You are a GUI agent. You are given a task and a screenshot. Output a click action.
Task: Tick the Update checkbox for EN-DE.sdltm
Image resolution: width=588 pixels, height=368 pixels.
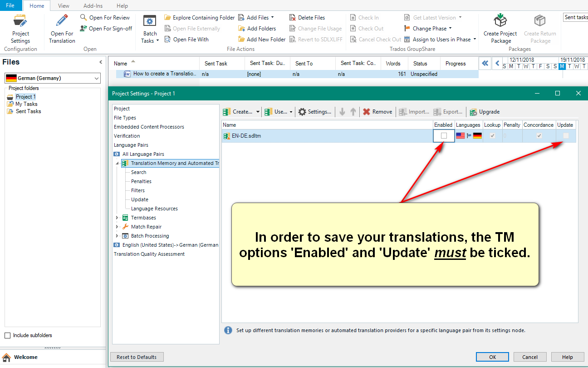(566, 136)
